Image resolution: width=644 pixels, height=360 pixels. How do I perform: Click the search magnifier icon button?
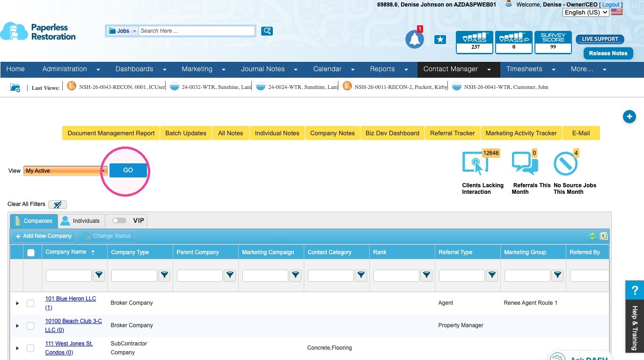coord(267,31)
